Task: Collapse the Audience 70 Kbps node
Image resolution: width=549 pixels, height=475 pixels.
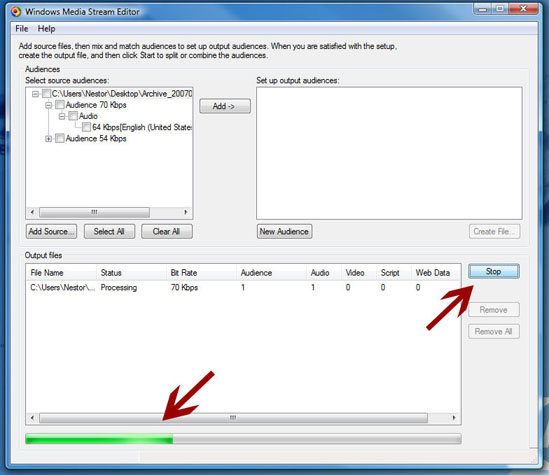Action: click(48, 105)
